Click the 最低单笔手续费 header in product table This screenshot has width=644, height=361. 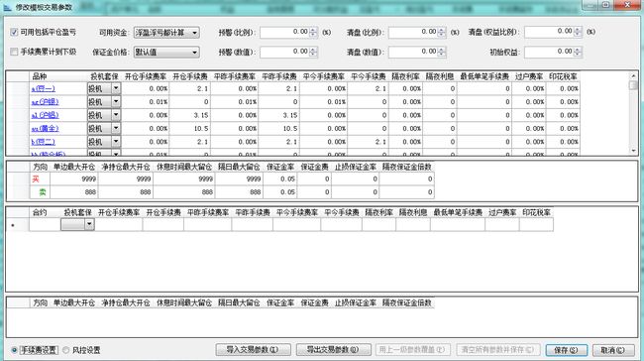coord(484,76)
